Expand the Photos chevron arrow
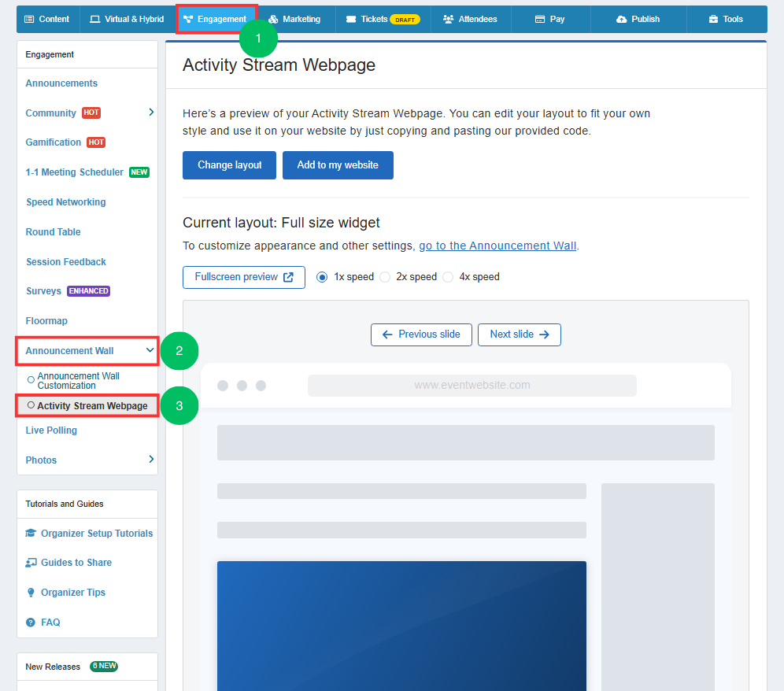784x691 pixels. point(151,459)
